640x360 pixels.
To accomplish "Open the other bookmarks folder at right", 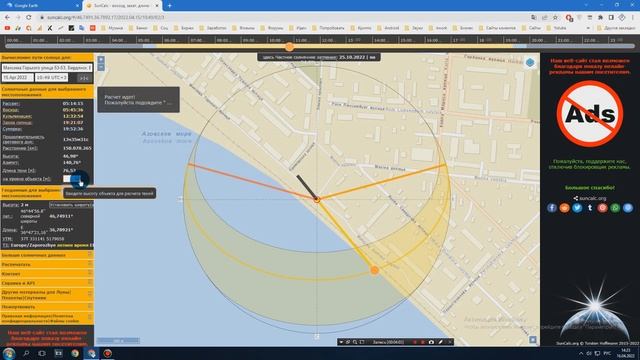I will (616, 28).
